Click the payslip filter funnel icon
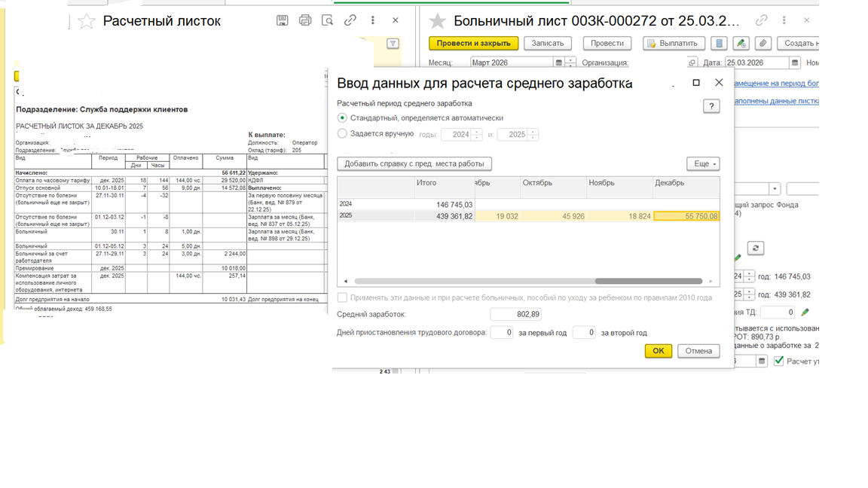The width and height of the screenshot is (868, 488). (393, 44)
